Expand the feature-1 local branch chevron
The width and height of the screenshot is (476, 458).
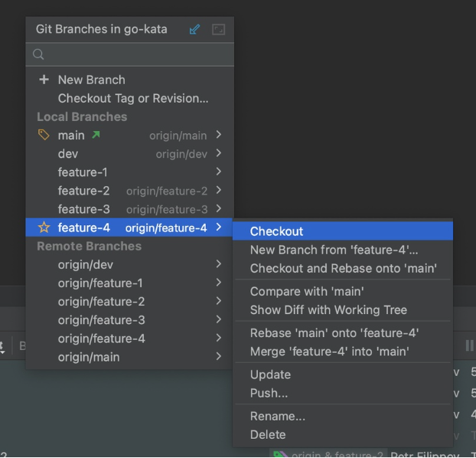click(219, 172)
